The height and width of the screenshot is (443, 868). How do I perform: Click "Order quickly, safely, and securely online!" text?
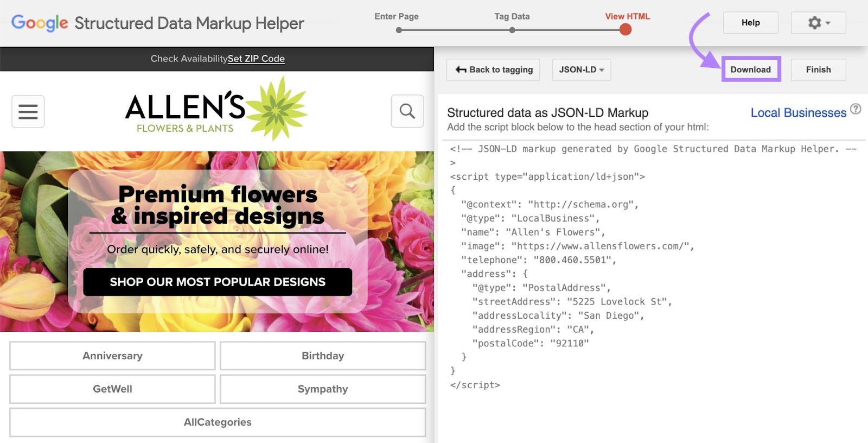tap(218, 249)
